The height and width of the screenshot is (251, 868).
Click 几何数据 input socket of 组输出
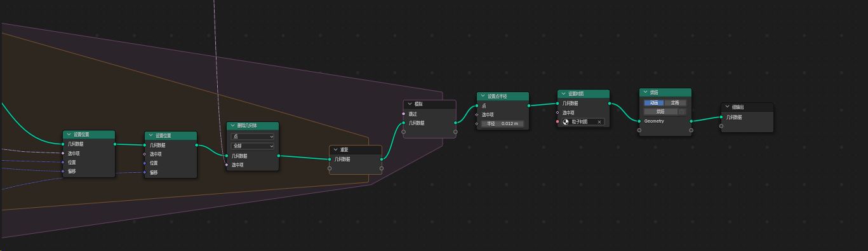coord(721,117)
